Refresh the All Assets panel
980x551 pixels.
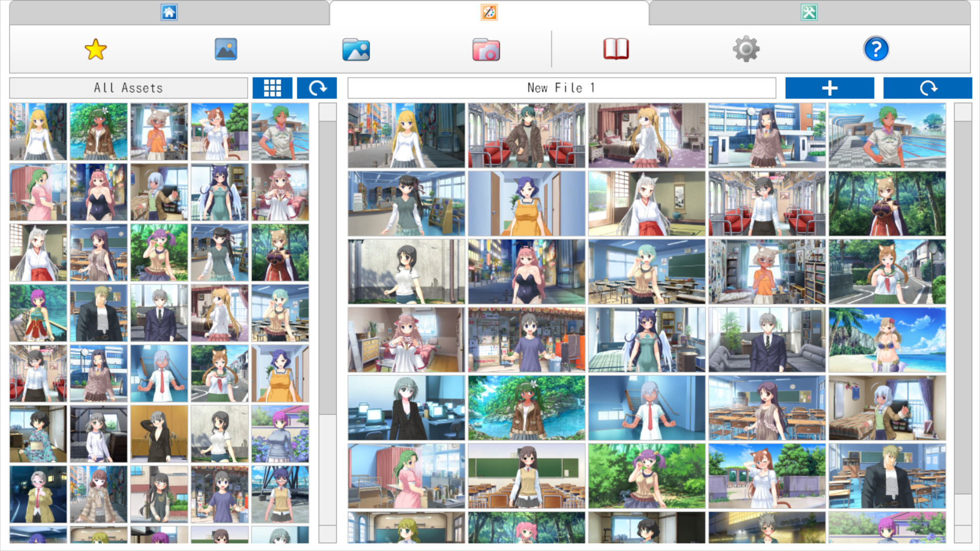coord(317,88)
